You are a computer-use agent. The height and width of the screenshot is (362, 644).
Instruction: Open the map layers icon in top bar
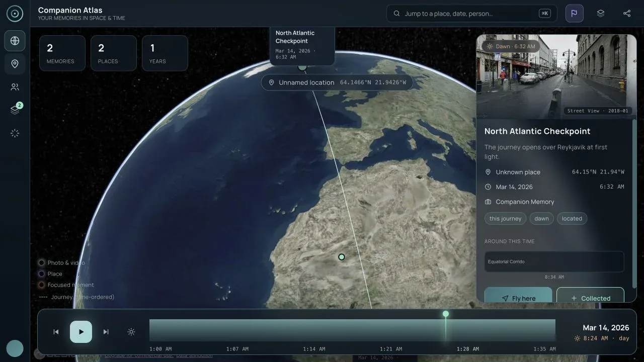point(601,14)
